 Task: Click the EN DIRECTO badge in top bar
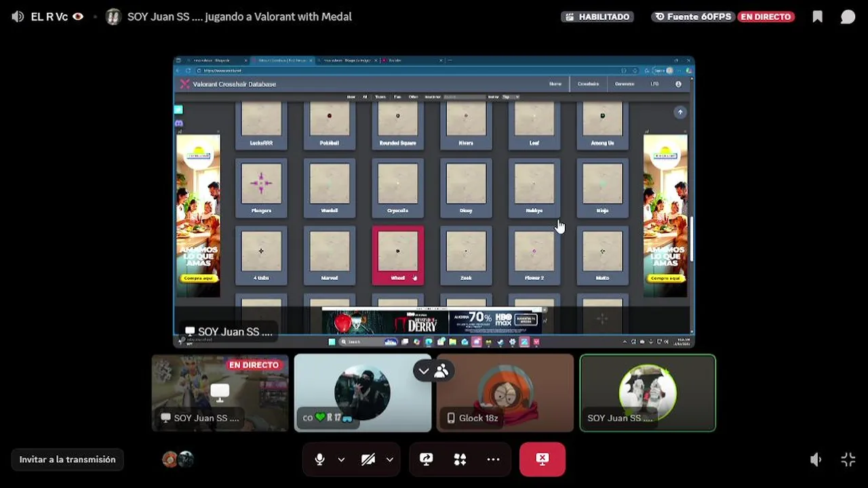[x=766, y=17]
